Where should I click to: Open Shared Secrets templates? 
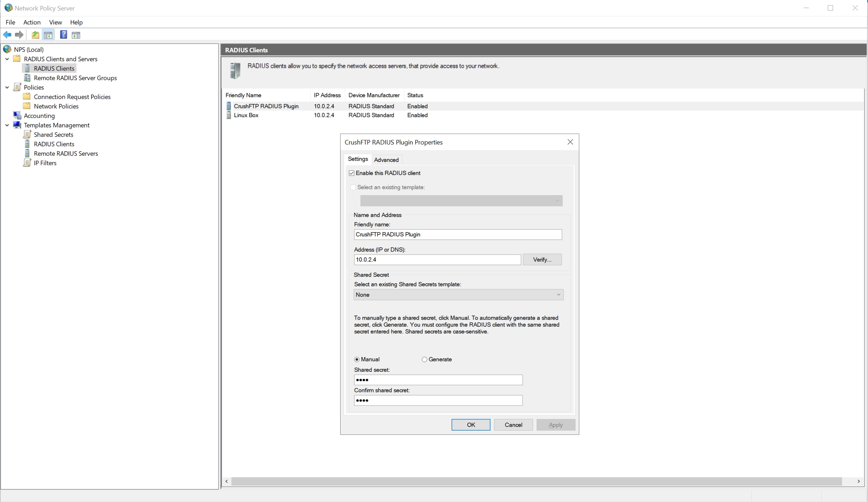pos(54,134)
